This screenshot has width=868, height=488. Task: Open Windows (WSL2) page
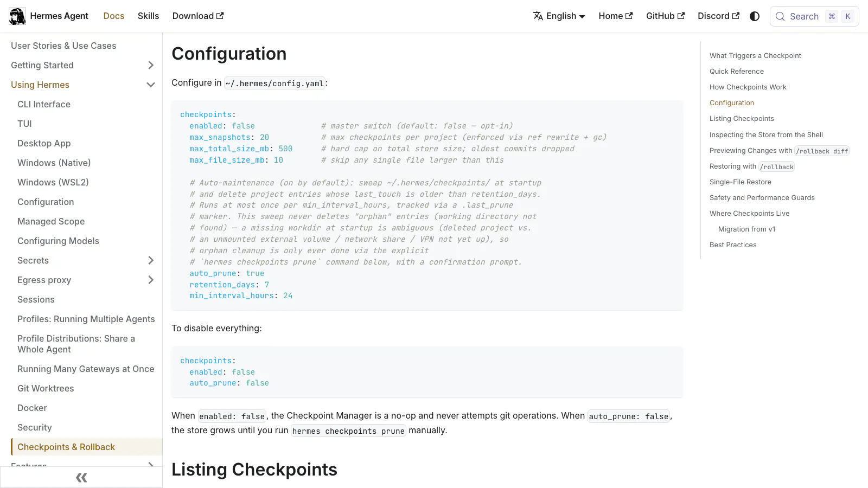click(53, 182)
